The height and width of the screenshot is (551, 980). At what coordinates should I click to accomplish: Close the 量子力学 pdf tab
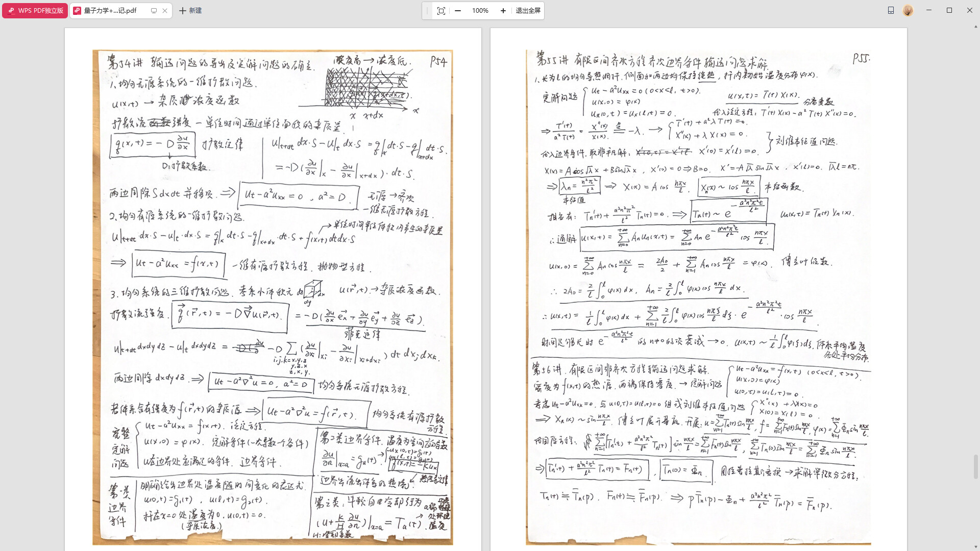[x=165, y=11]
